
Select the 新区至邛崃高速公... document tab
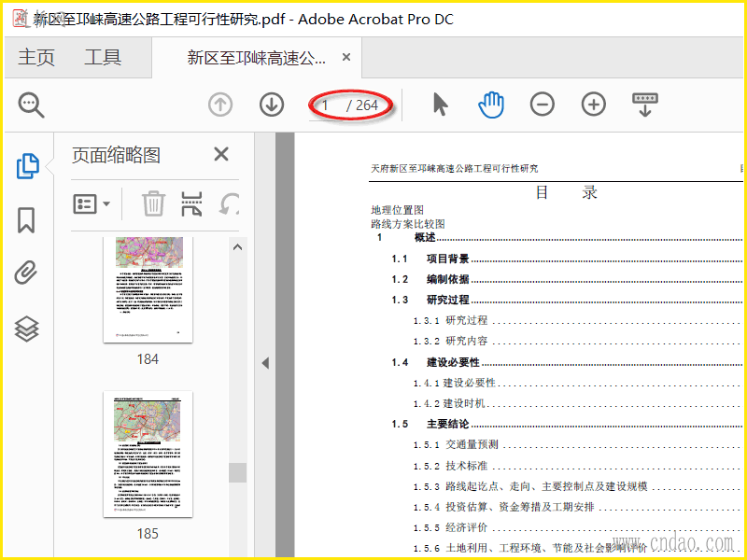pyautogui.click(x=256, y=58)
